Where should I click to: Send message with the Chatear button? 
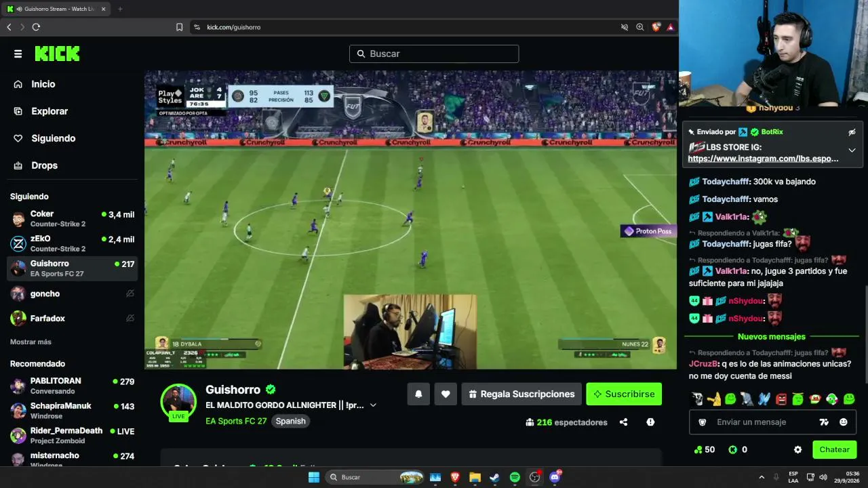834,449
